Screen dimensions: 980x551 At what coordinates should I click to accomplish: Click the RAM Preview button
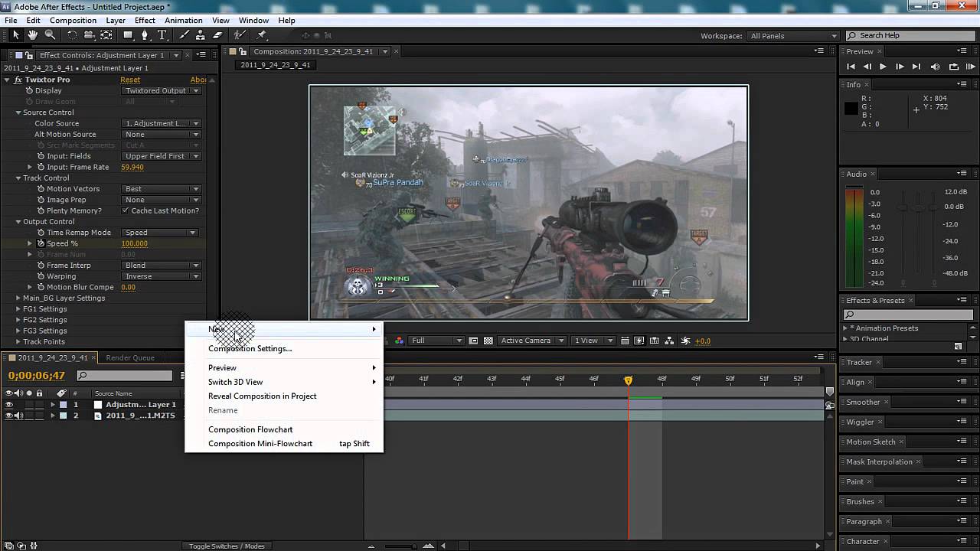point(971,67)
